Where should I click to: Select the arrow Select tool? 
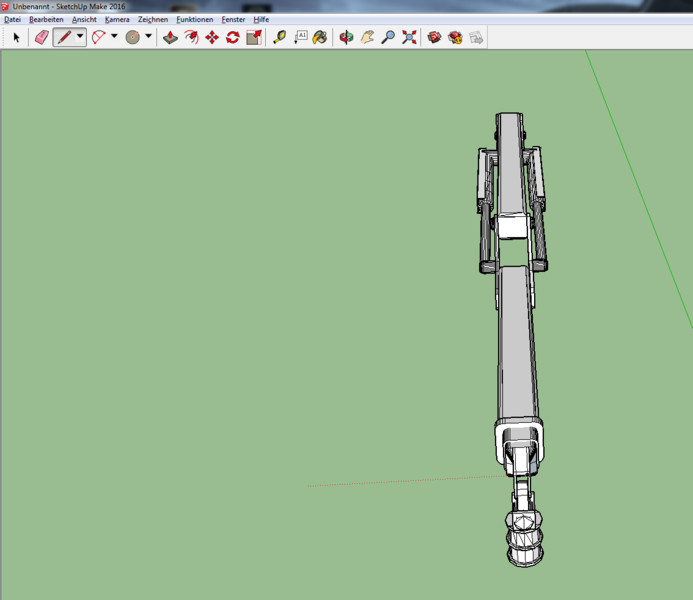point(16,37)
